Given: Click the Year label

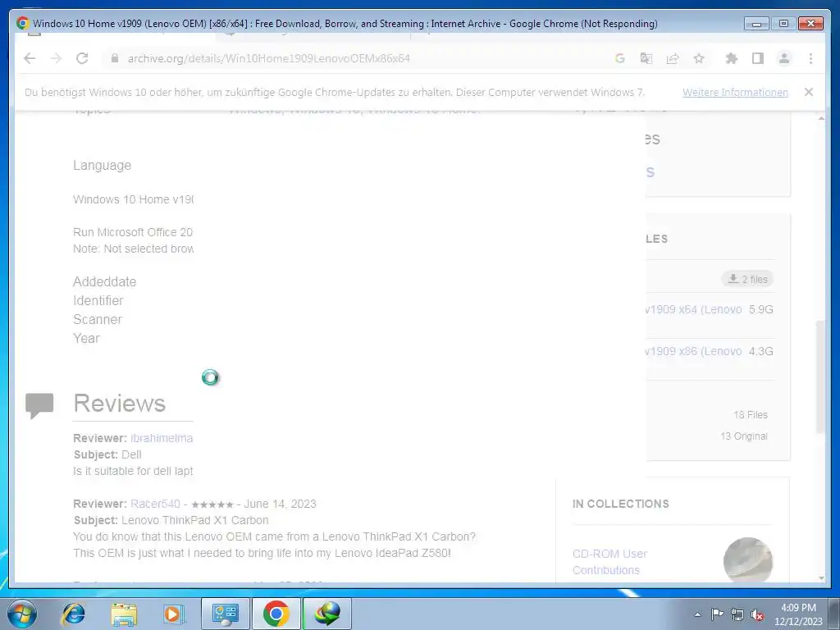Looking at the screenshot, I should coord(86,339).
